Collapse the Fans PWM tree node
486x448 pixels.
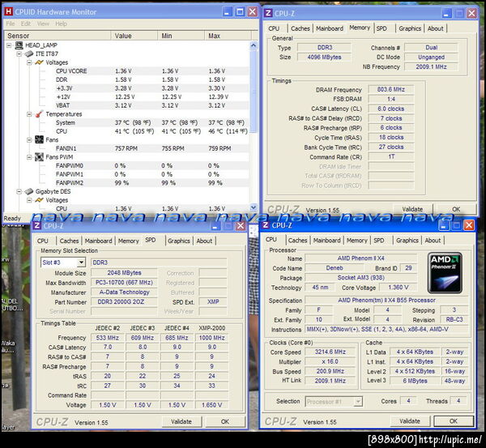click(x=29, y=157)
